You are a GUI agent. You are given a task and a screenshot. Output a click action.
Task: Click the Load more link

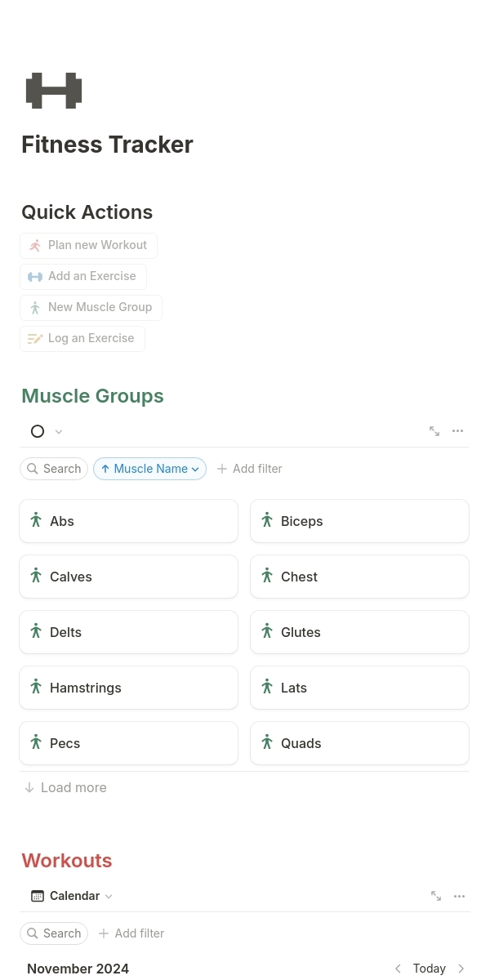[65, 786]
